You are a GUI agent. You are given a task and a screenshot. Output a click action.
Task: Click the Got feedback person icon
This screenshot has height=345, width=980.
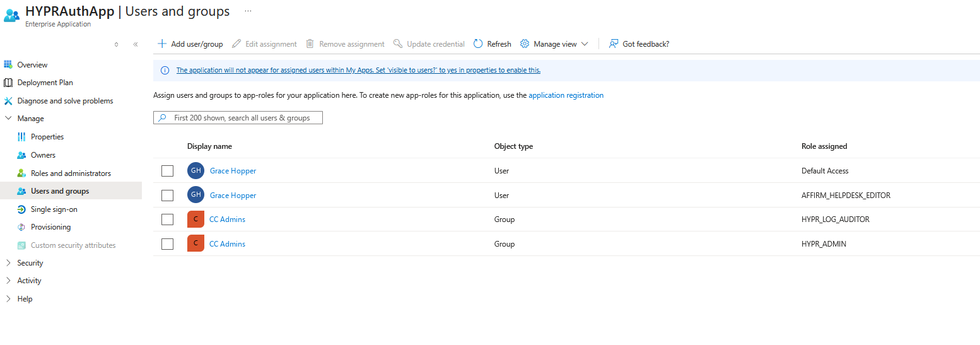pyautogui.click(x=614, y=44)
